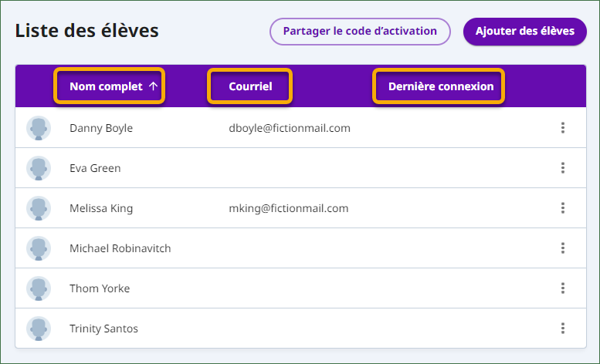This screenshot has width=600, height=364.
Task: Open the kebab menu in Melissa King's row
Action: [562, 207]
